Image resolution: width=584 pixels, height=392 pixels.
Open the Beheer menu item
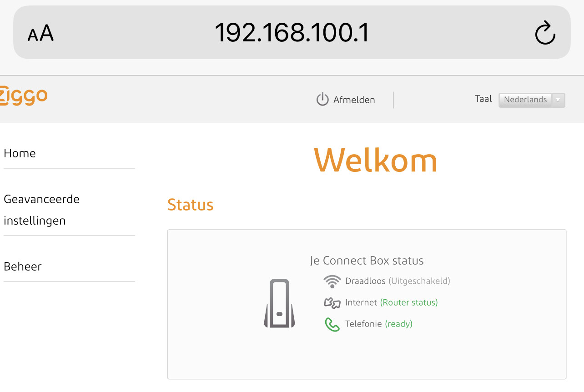pyautogui.click(x=23, y=266)
